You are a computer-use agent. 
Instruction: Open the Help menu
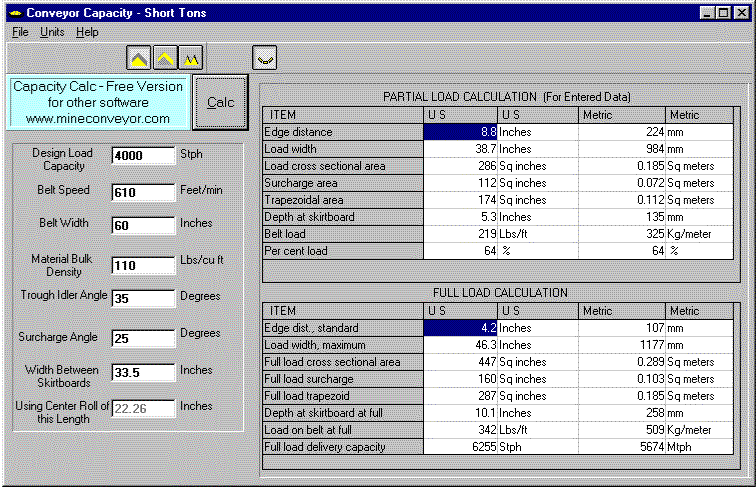pyautogui.click(x=87, y=32)
